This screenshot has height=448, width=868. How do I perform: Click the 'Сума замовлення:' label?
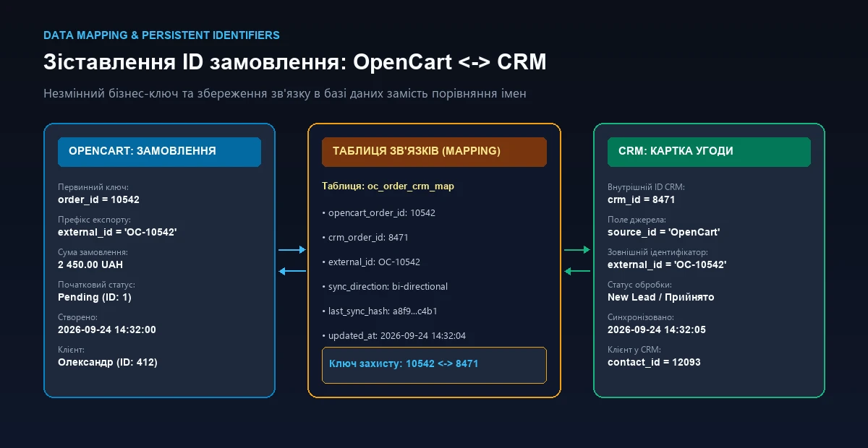[x=93, y=252]
